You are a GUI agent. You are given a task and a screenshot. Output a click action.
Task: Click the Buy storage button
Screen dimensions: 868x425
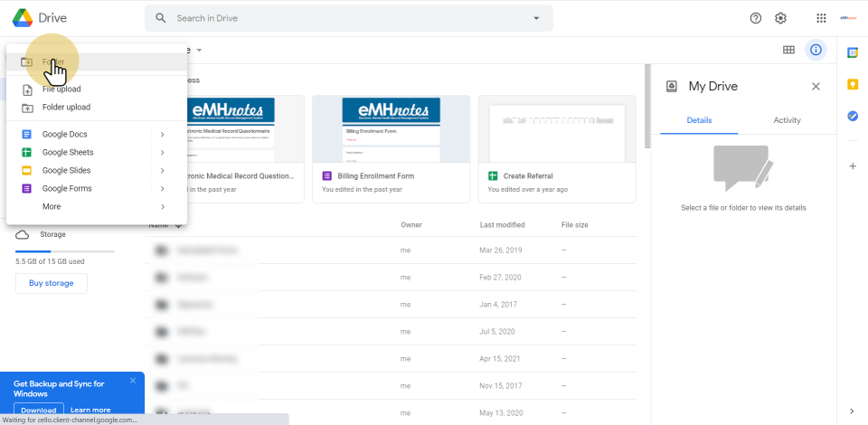pos(52,283)
